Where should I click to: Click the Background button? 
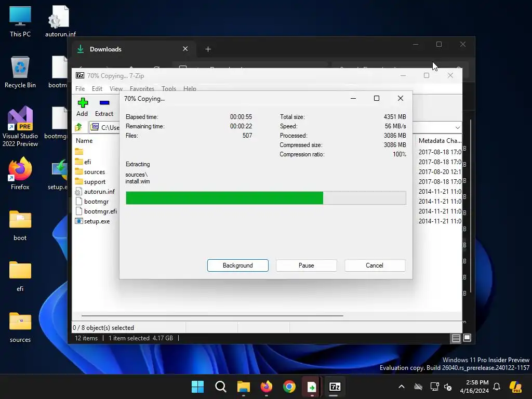(x=238, y=265)
